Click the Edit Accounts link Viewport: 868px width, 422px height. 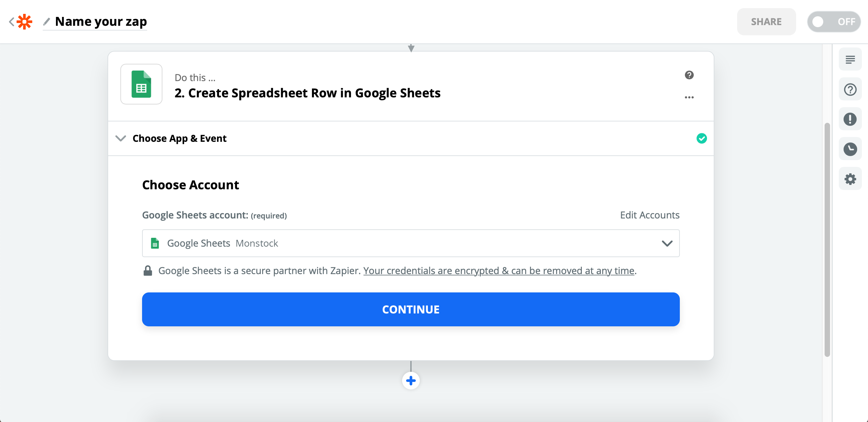click(x=650, y=215)
